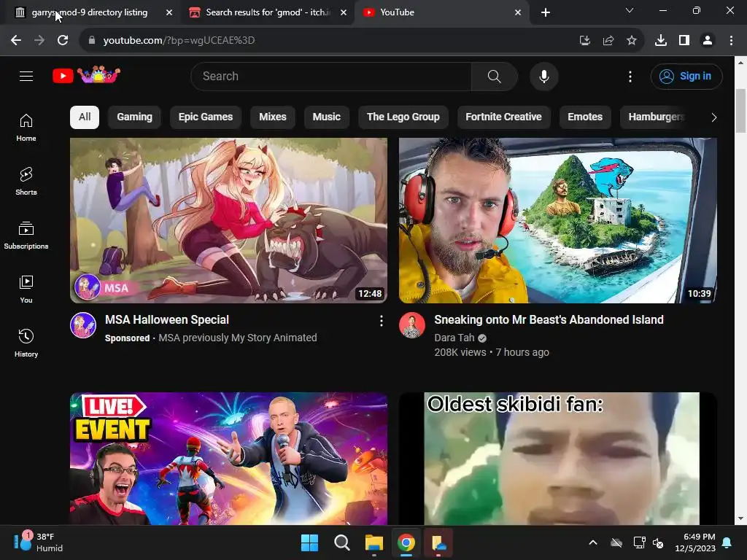Image resolution: width=747 pixels, height=560 pixels.
Task: Click the search magnifier button
Action: [x=494, y=76]
